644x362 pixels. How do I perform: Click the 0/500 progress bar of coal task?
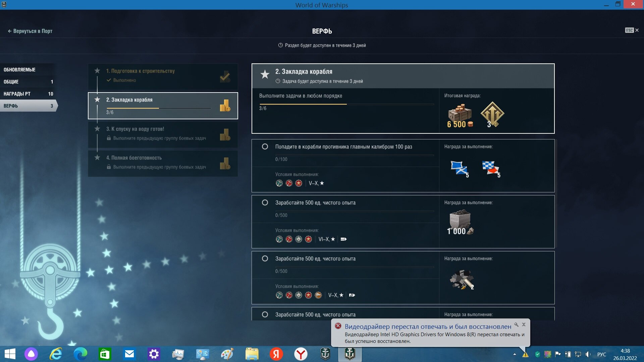point(355,211)
